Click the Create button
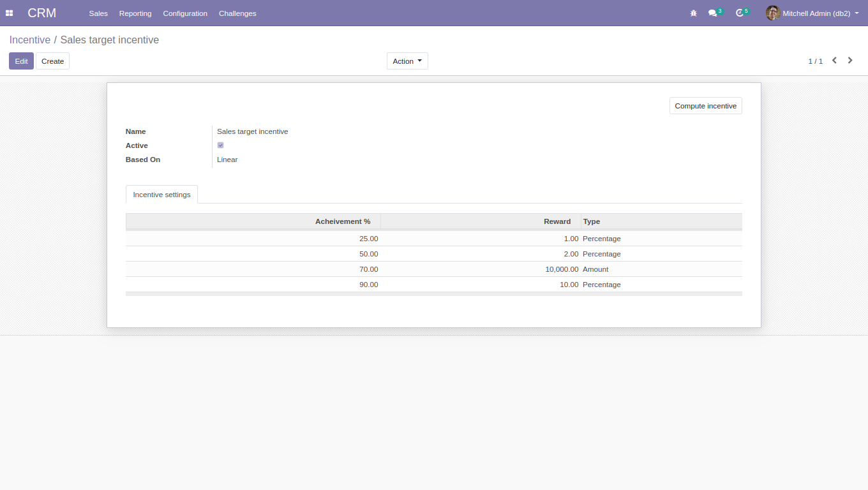The width and height of the screenshot is (868, 490). click(52, 61)
